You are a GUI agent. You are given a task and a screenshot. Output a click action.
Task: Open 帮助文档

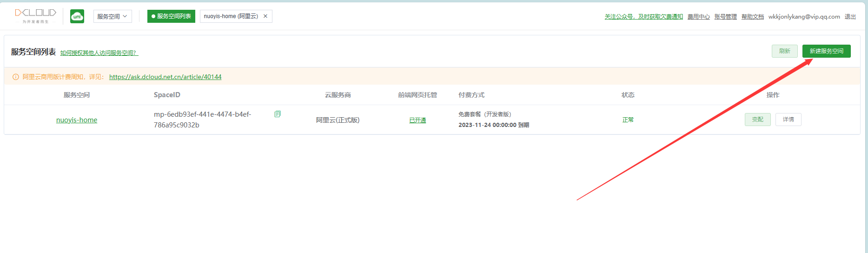coord(752,17)
